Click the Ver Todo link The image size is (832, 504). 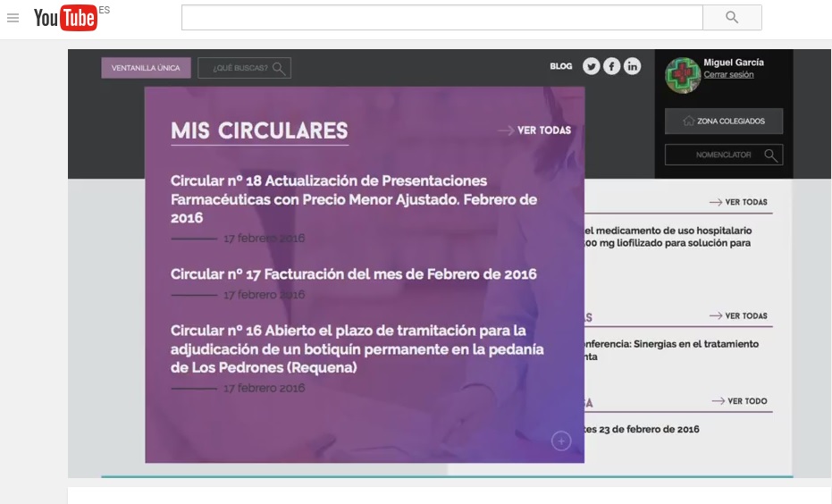[x=740, y=401]
